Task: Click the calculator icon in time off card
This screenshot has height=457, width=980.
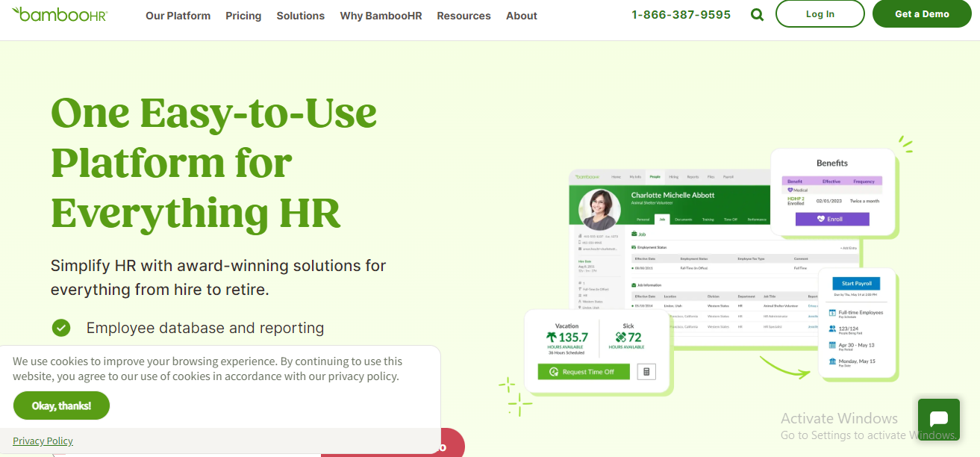Action: point(646,372)
